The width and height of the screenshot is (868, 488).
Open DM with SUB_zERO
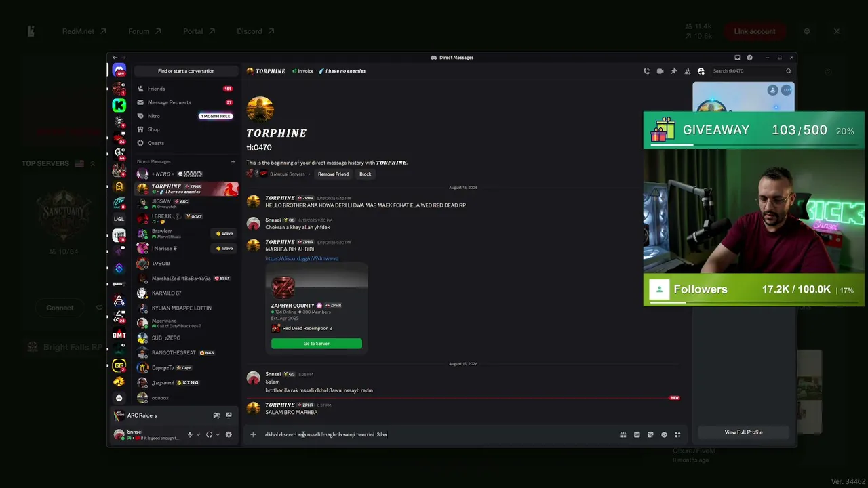(186, 338)
